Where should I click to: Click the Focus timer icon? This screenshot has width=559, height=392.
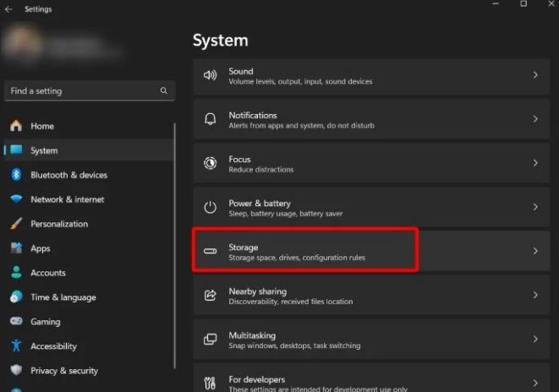[210, 163]
